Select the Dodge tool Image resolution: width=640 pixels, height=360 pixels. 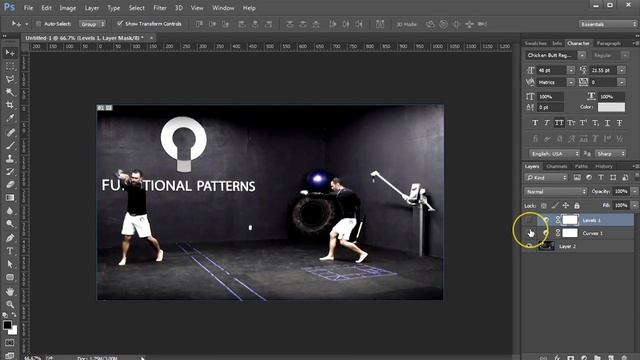pos(10,224)
